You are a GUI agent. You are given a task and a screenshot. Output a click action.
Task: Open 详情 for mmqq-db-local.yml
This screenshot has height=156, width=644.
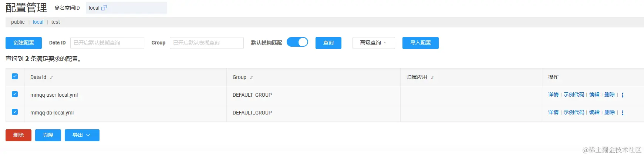coord(553,113)
